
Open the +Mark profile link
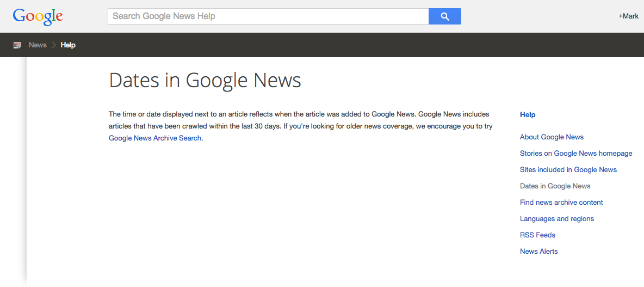[628, 16]
